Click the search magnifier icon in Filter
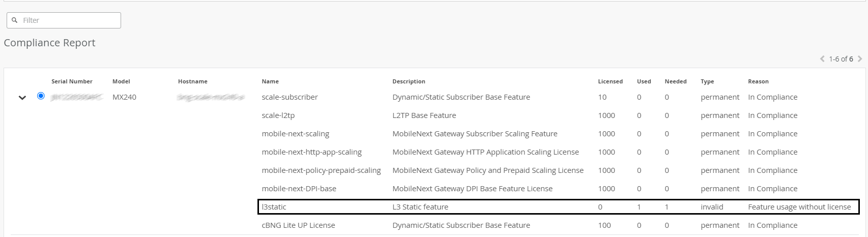 click(x=15, y=20)
